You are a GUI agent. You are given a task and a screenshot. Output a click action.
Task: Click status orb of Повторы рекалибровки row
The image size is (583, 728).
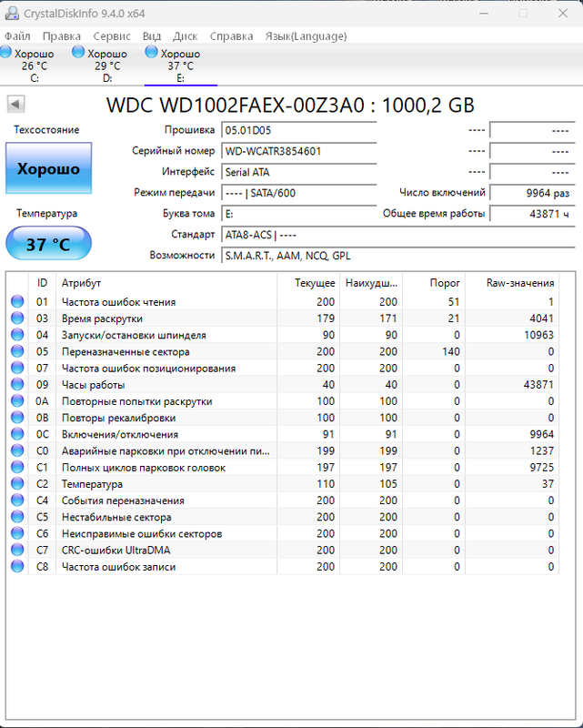(17, 418)
